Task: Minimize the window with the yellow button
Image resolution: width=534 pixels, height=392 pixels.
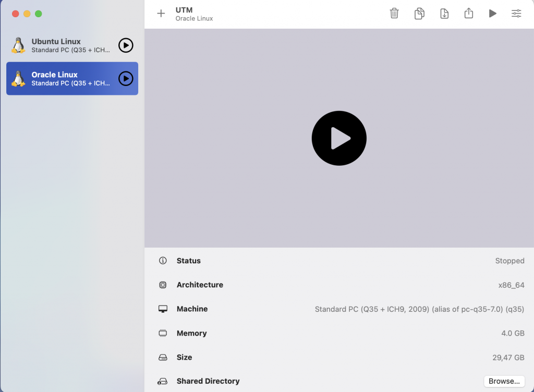Action: click(x=27, y=14)
